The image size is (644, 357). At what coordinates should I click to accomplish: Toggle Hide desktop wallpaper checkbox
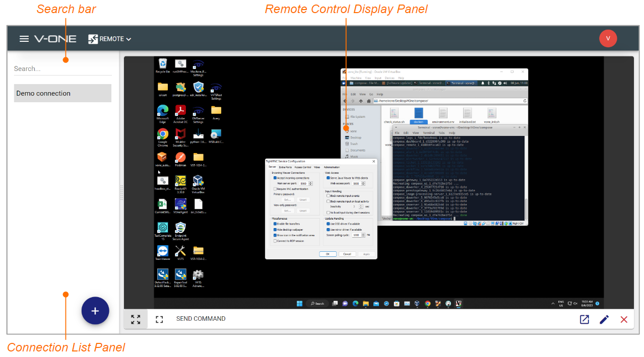click(x=275, y=229)
